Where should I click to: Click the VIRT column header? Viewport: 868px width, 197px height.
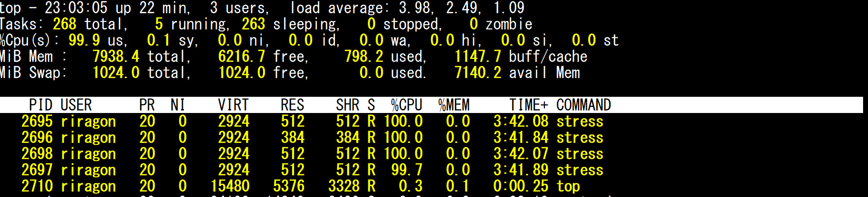[x=233, y=105]
